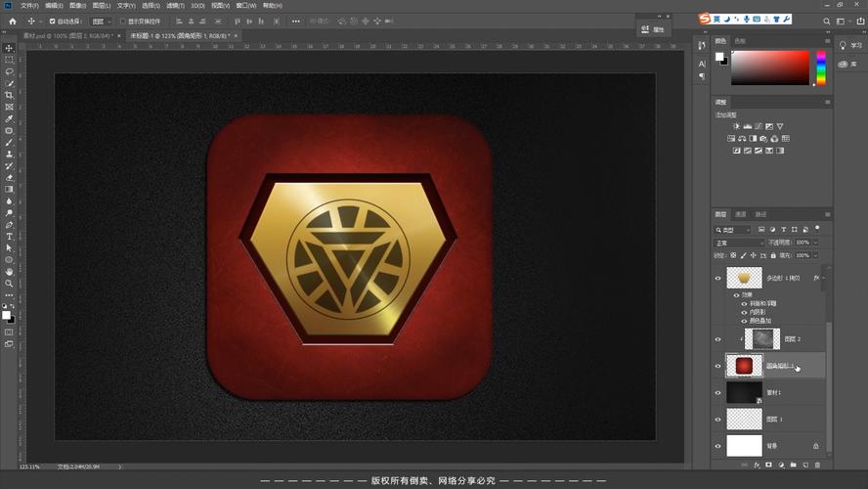The height and width of the screenshot is (489, 868).
Task: Click the Hue/Saturation adjustment icon
Action: tap(731, 139)
